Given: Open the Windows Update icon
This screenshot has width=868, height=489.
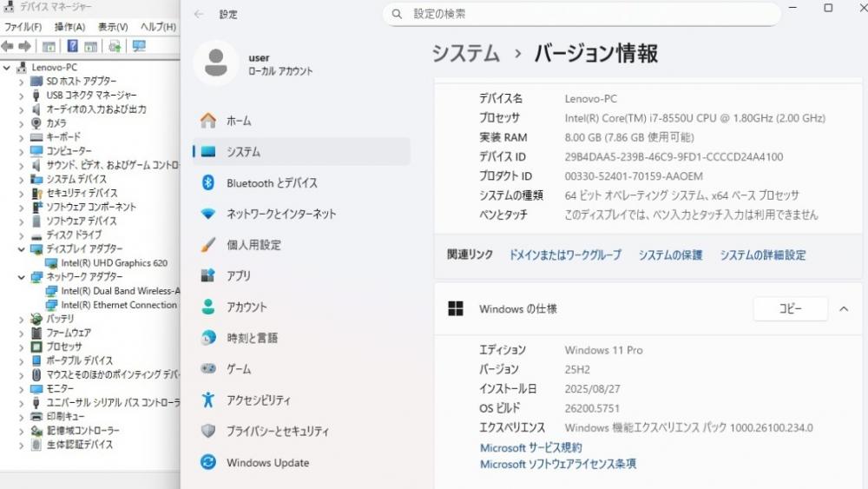Looking at the screenshot, I should tap(208, 463).
